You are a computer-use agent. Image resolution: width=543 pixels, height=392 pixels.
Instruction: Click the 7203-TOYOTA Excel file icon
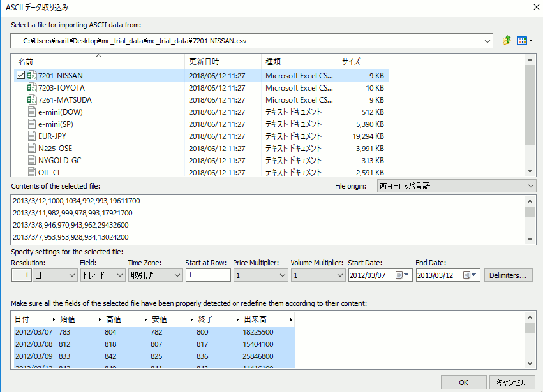click(31, 88)
